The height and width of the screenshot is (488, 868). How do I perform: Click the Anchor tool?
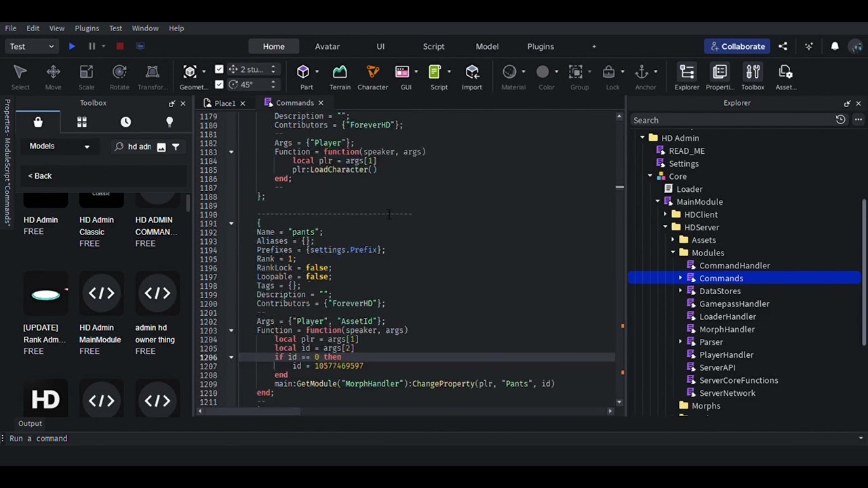(x=642, y=72)
